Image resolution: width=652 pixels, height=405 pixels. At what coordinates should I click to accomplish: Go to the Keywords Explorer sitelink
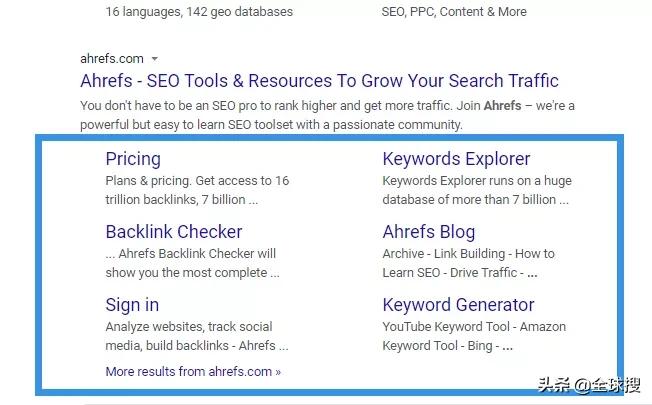point(456,159)
